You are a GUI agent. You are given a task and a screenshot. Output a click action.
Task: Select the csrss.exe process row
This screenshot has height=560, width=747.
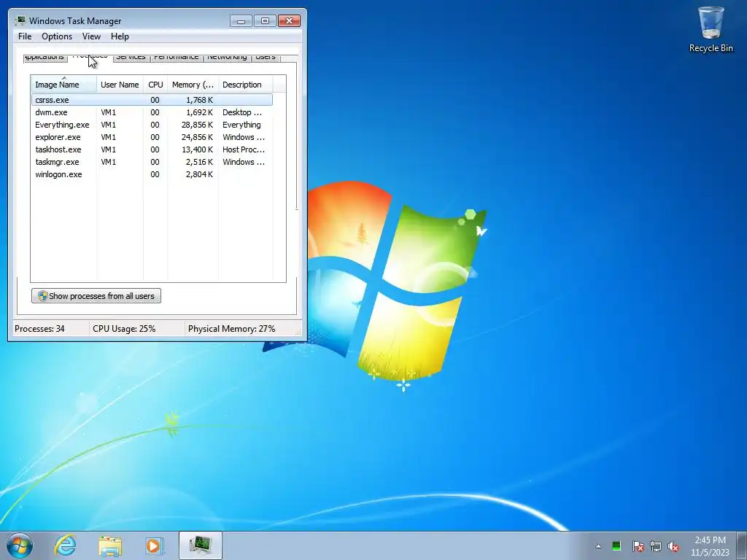click(x=152, y=100)
